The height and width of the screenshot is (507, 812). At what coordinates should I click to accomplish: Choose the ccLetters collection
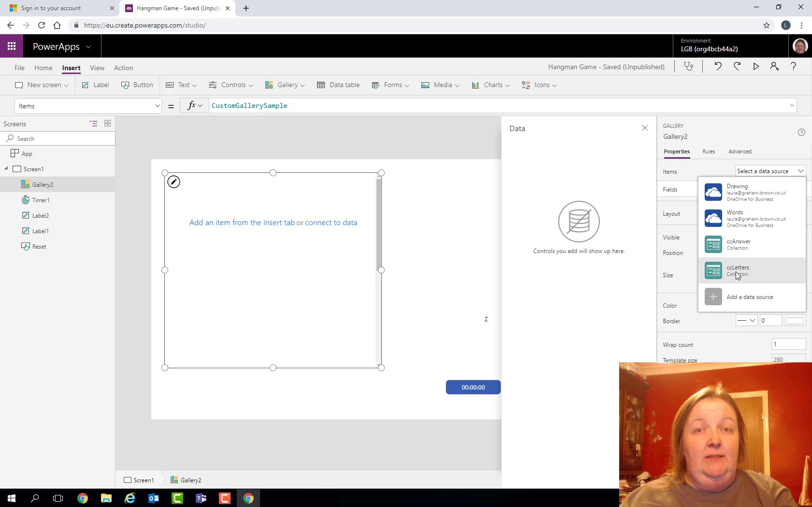[752, 270]
